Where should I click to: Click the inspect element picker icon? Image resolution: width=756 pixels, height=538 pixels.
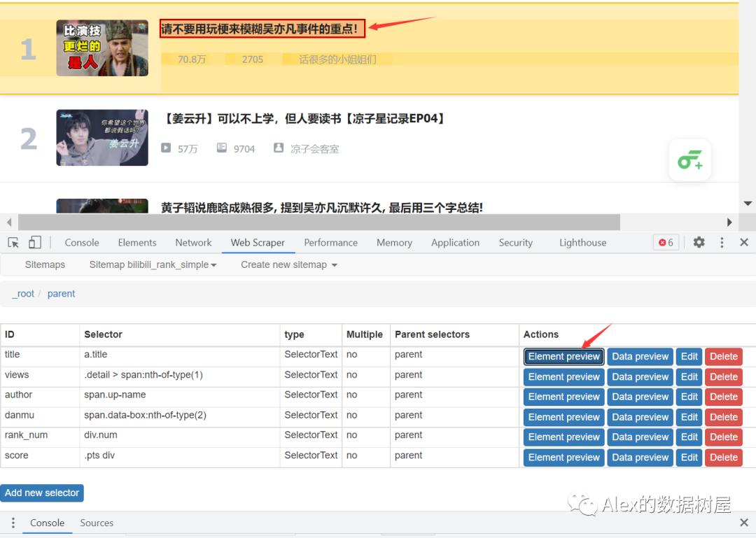[x=13, y=243]
